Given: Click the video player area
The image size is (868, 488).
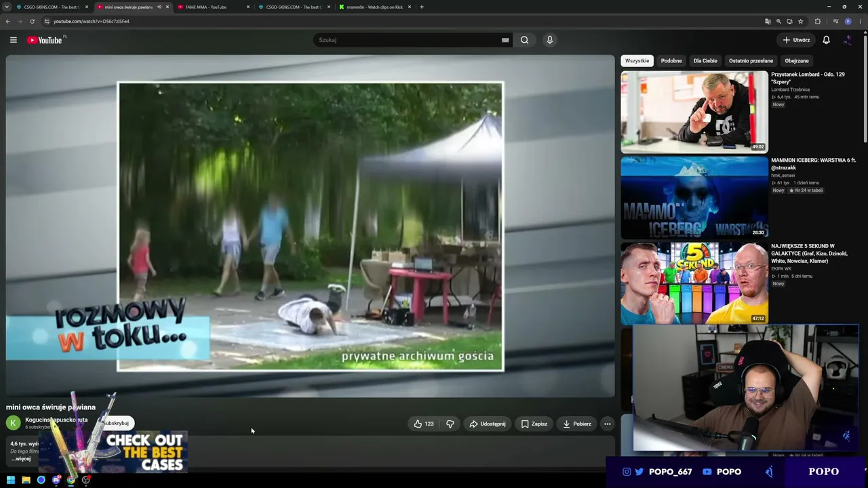Looking at the screenshot, I should [x=310, y=226].
